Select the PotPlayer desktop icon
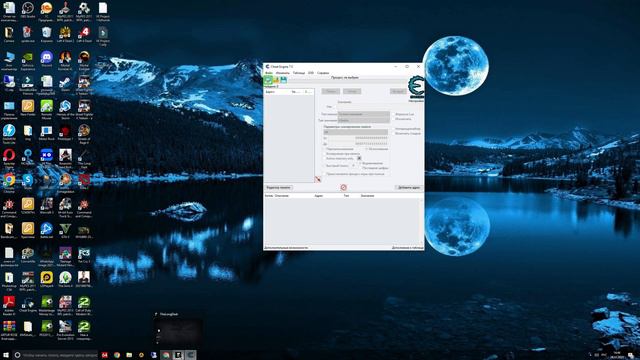The image size is (640, 360). (x=47, y=278)
